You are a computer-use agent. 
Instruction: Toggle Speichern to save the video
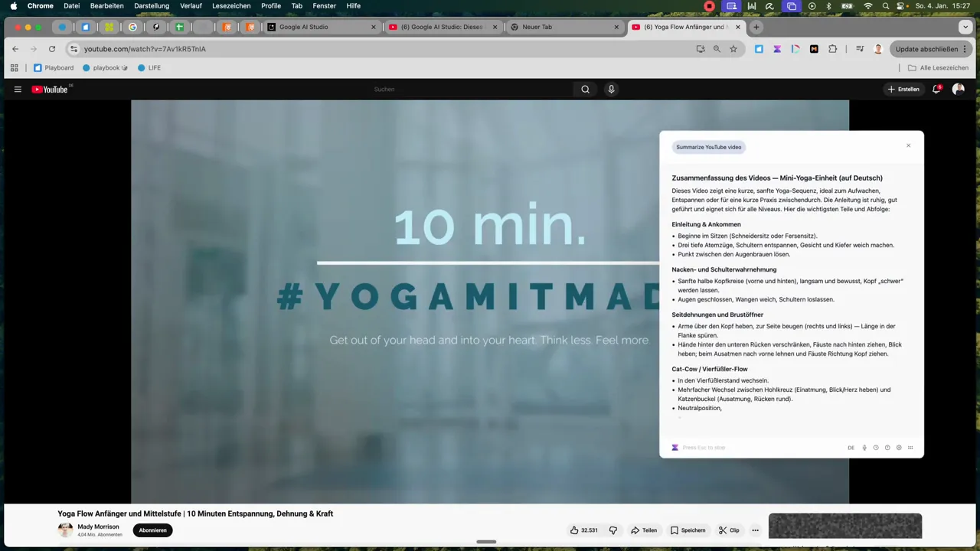pyautogui.click(x=688, y=530)
